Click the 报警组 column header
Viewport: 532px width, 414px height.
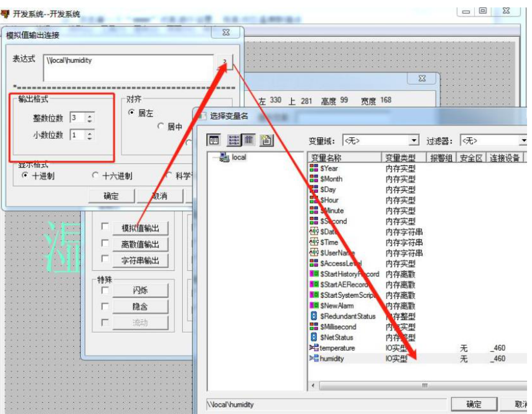[441, 157]
